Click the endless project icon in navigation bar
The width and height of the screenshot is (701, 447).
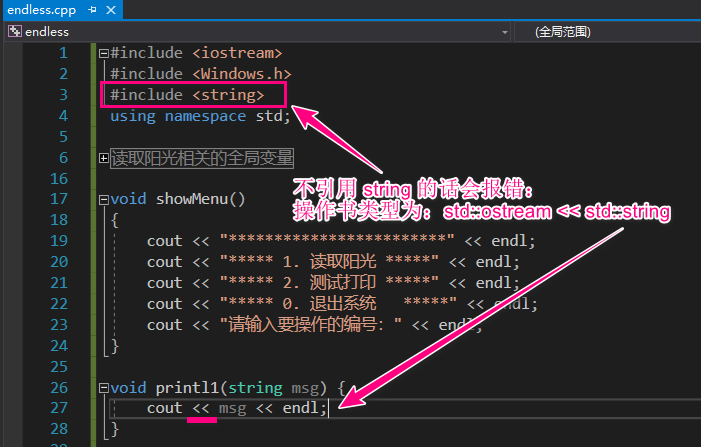click(15, 31)
